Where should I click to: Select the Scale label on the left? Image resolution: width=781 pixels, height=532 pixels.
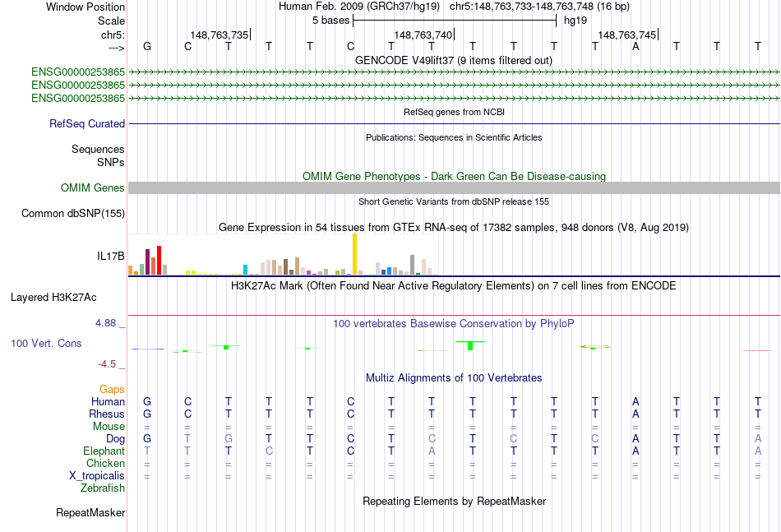point(111,21)
